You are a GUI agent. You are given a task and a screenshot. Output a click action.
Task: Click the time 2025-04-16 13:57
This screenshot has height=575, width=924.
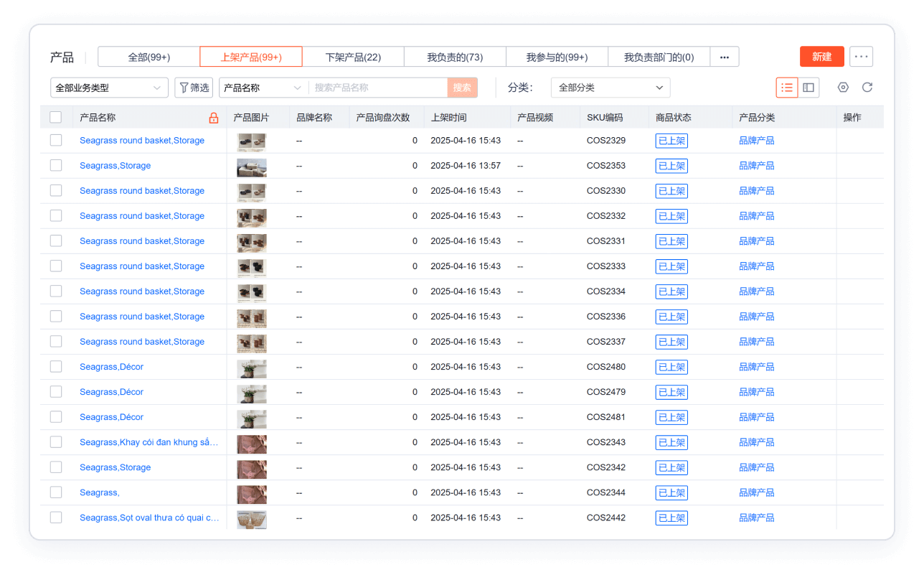point(466,166)
